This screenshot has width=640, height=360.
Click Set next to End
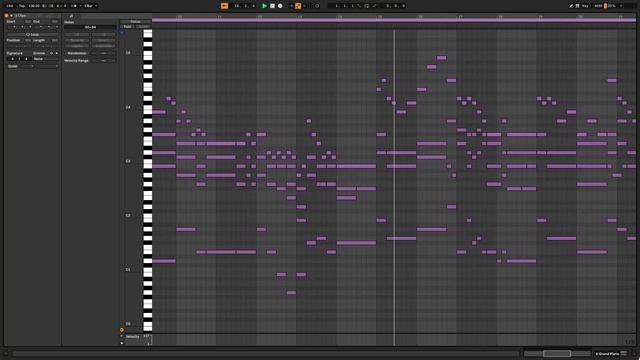(x=54, y=21)
